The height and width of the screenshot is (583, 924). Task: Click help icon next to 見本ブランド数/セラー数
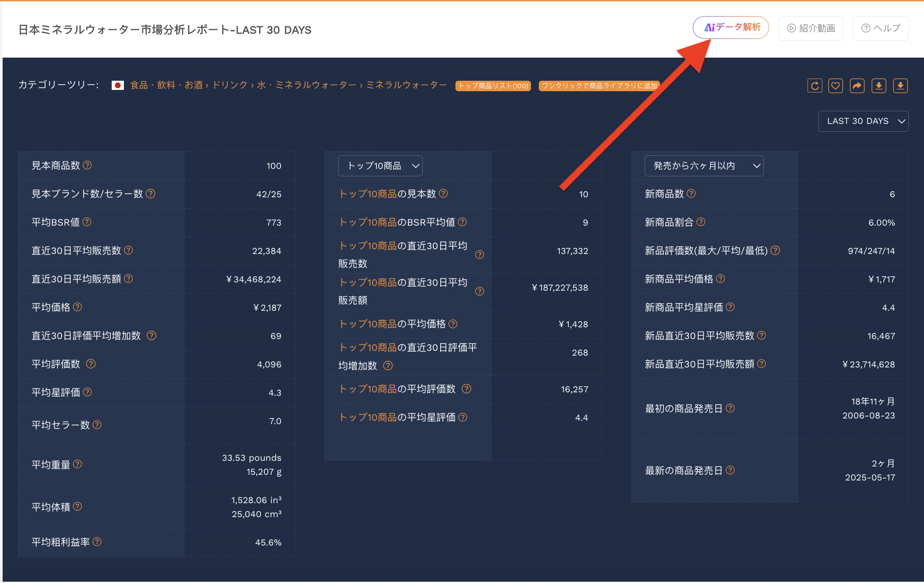[x=151, y=193]
